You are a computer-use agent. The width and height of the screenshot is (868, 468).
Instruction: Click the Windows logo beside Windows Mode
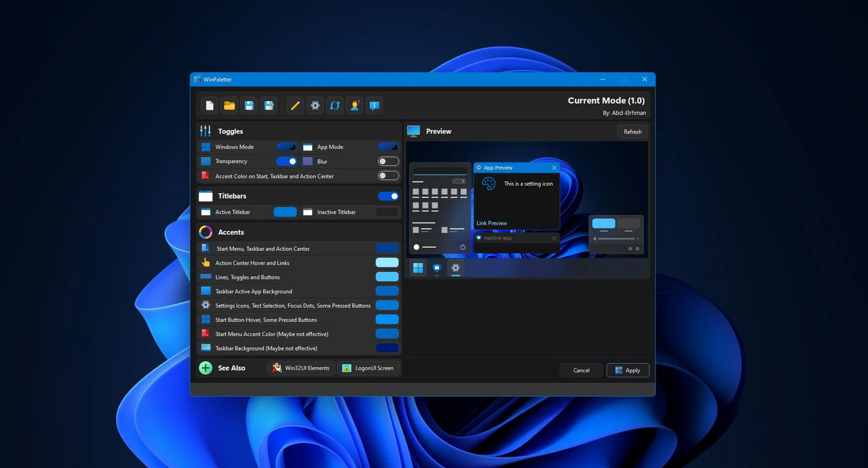tap(205, 147)
